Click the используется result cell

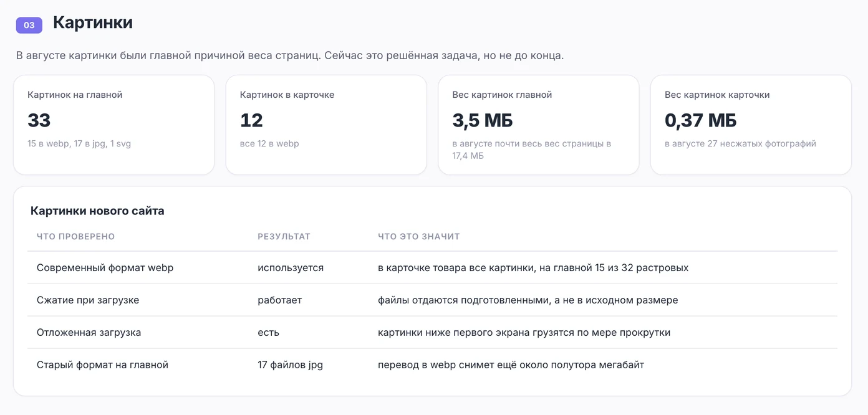(291, 267)
